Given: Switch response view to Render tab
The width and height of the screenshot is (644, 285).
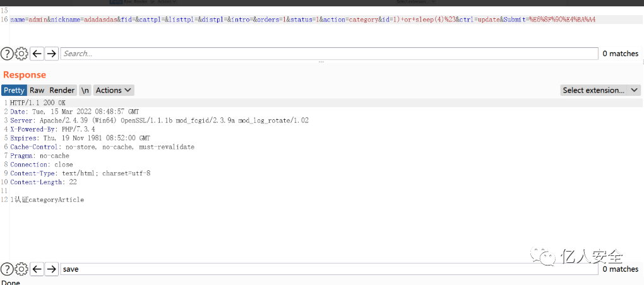Looking at the screenshot, I should pyautogui.click(x=62, y=90).
